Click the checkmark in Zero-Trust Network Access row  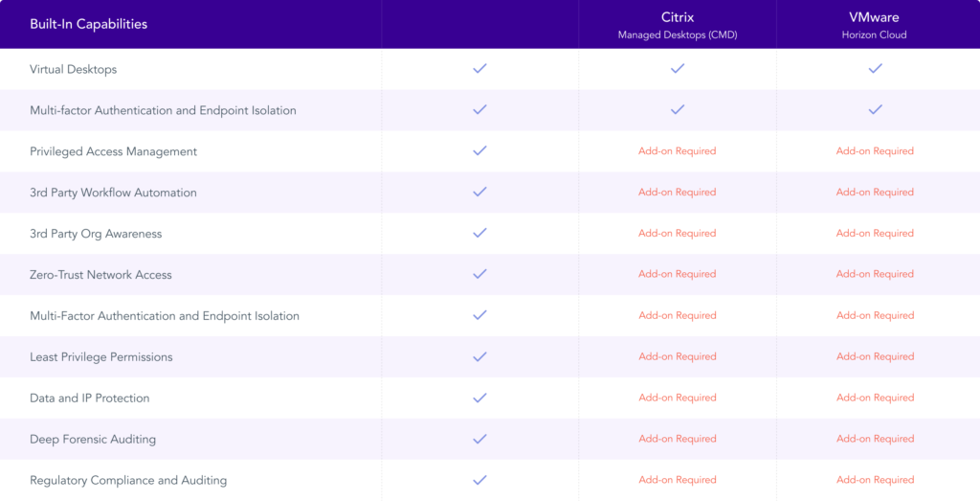pyautogui.click(x=479, y=274)
